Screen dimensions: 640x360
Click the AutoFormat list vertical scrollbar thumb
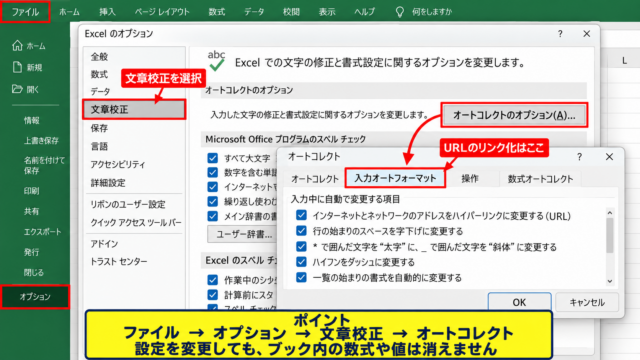pyautogui.click(x=610, y=235)
